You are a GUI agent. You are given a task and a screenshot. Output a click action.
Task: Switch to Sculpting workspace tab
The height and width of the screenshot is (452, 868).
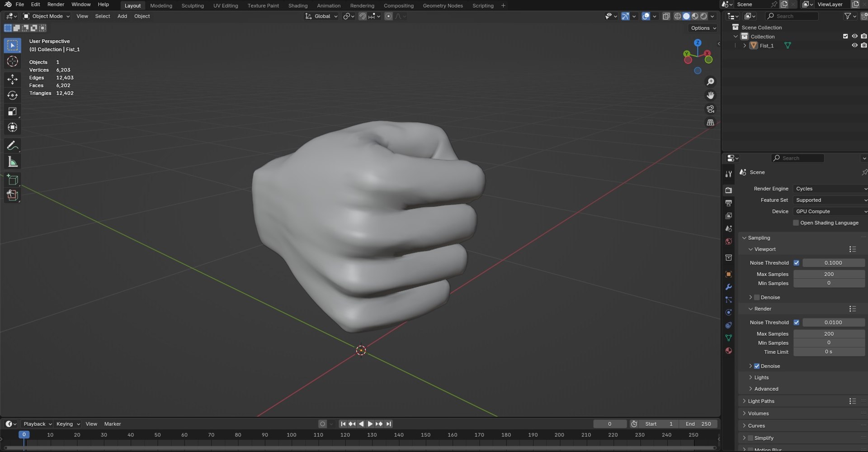coord(193,5)
